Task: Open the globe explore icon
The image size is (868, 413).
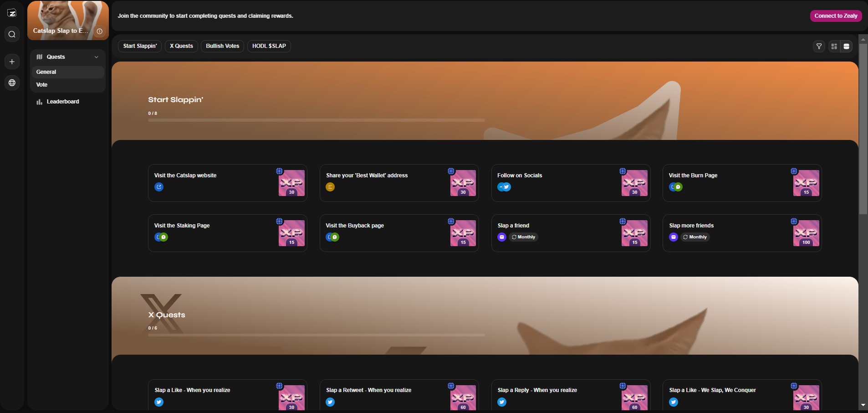Action: pos(12,83)
